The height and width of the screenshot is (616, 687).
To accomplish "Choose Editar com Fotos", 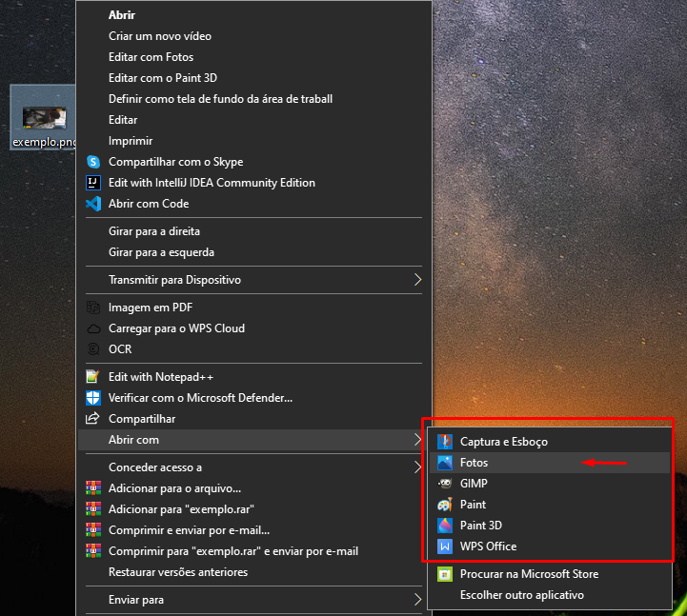I will coord(254,57).
